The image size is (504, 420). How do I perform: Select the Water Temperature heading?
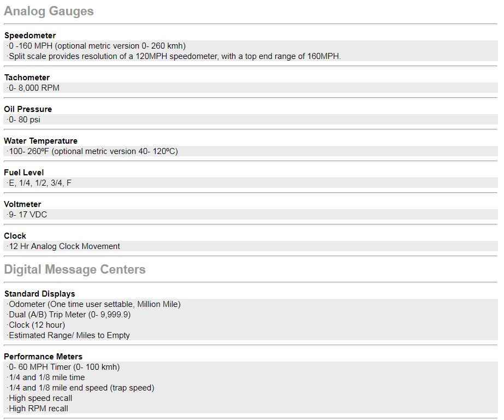coord(41,141)
